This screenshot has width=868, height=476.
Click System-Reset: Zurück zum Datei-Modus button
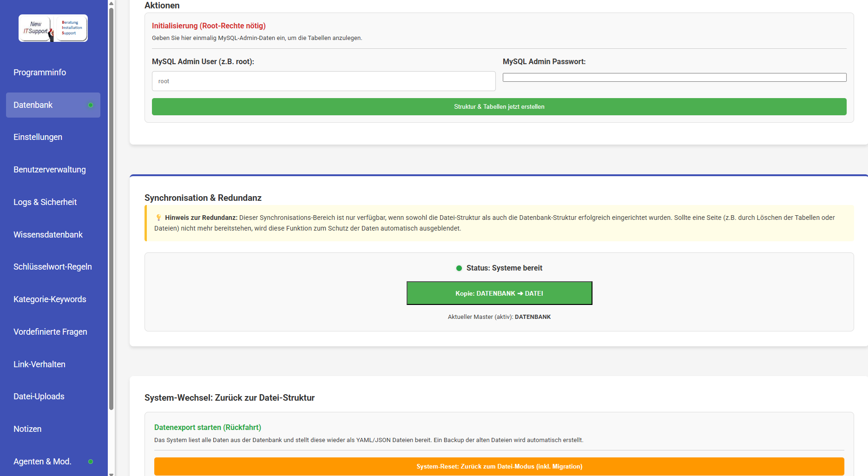coord(499,466)
